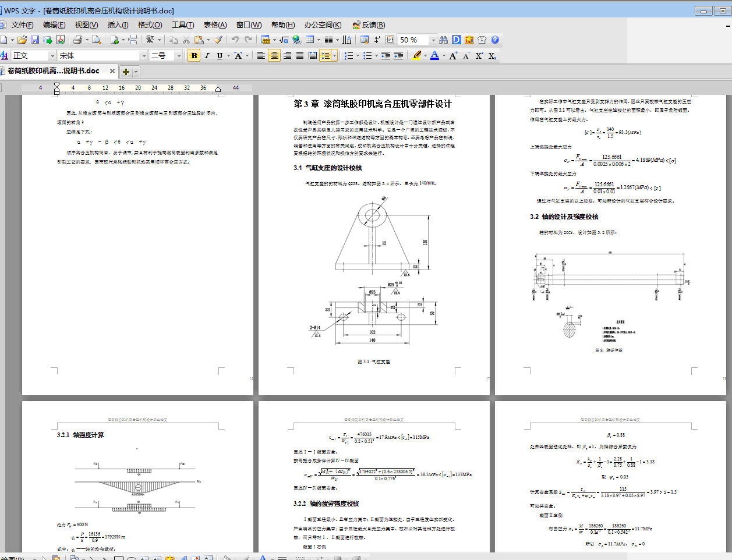732x560 pixels.
Task: Click the heading 3.2 轴的设计及强度校核
Action: [564, 217]
